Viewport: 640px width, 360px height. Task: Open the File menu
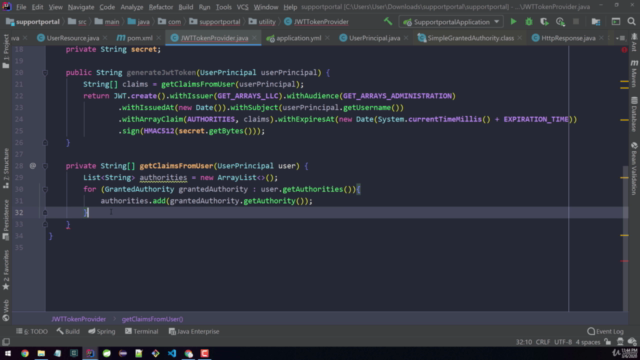tap(21, 7)
